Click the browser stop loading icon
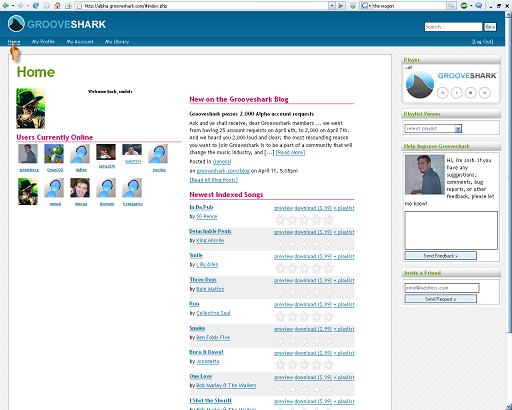 click(x=47, y=5)
